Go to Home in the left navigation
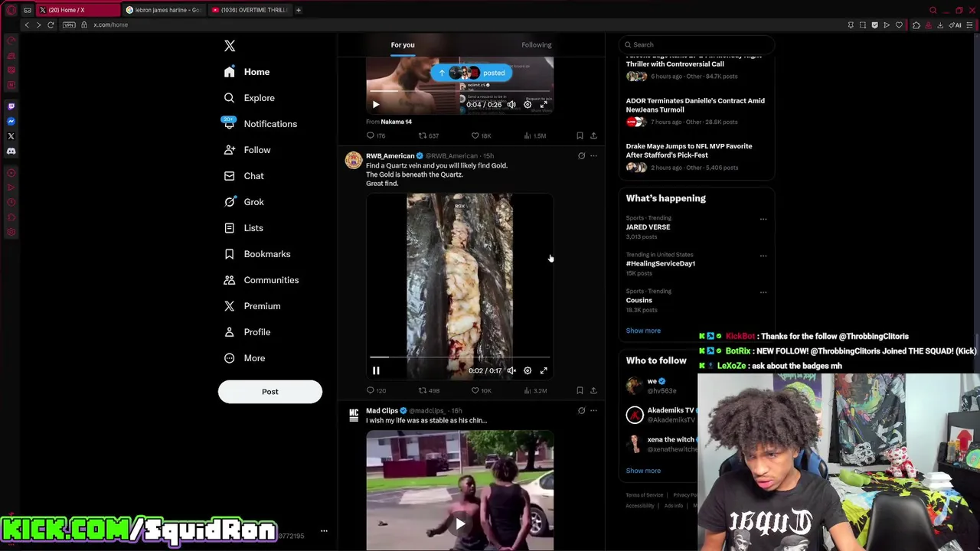The width and height of the screenshot is (980, 551). click(x=247, y=72)
